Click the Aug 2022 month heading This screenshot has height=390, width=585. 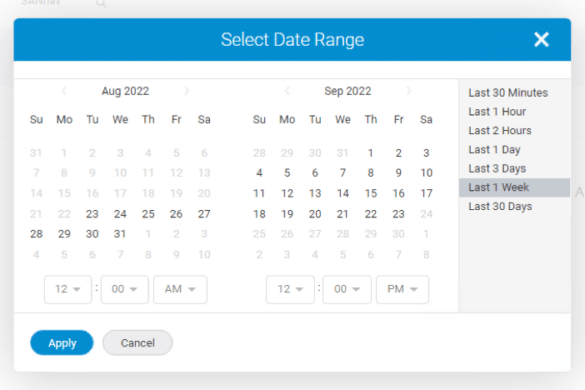[125, 91]
